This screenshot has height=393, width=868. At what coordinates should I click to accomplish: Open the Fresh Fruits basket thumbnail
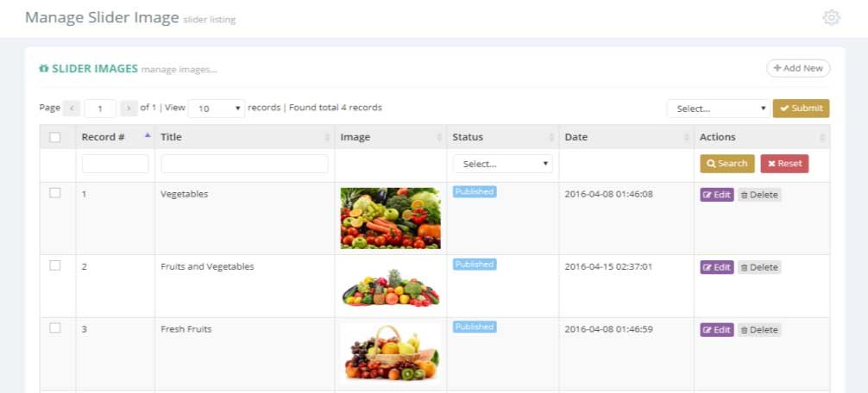[x=390, y=353]
